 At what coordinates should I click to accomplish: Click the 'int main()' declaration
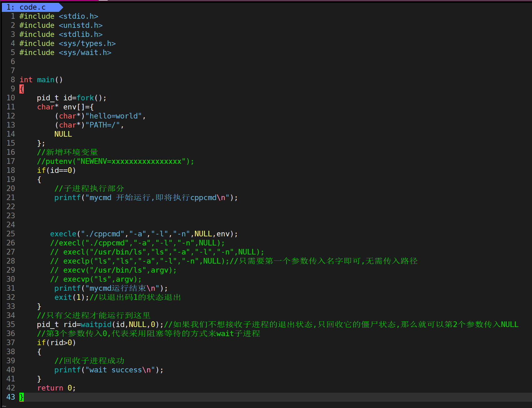click(41, 80)
